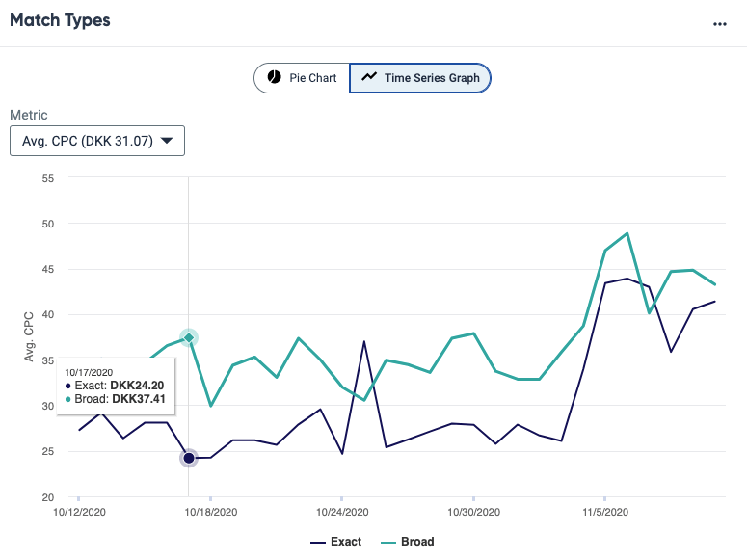This screenshot has height=560, width=747.
Task: Click the navy Exact legend line swatch
Action: coord(317,542)
